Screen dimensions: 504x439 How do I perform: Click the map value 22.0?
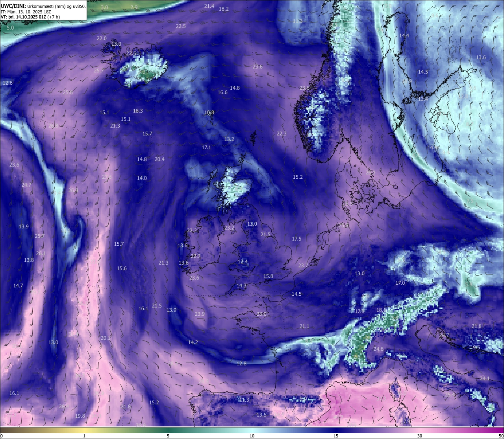coord(102,39)
